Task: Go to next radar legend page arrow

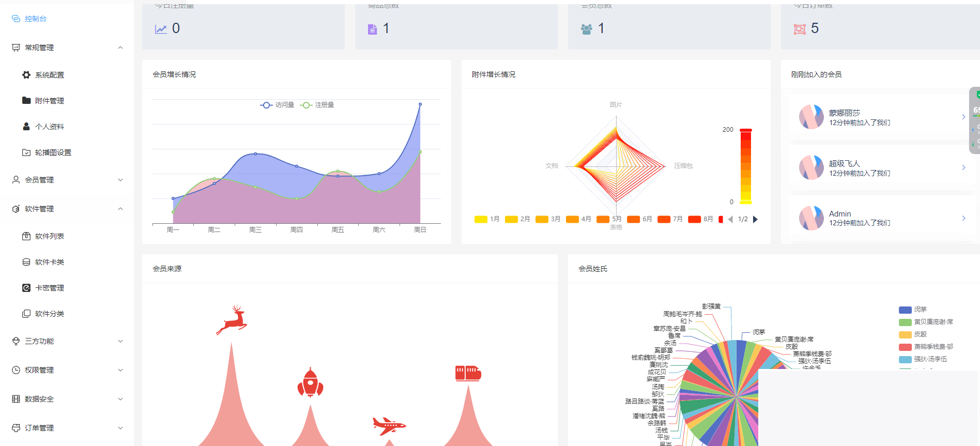Action: [755, 219]
